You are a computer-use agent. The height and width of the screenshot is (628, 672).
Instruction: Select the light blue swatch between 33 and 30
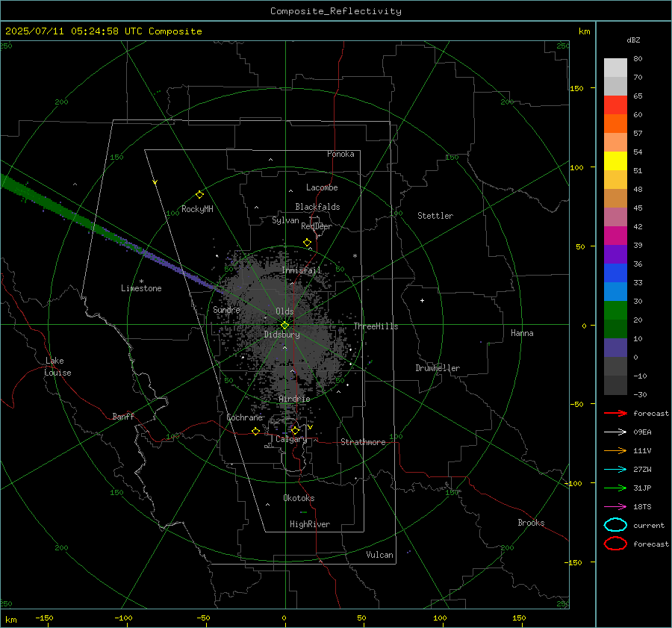(615, 292)
